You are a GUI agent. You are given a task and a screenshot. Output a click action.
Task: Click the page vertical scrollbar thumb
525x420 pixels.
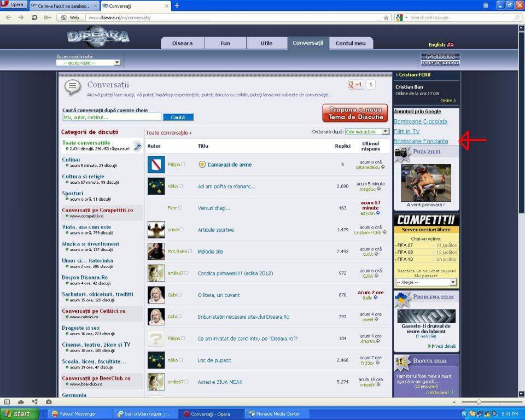pos(521,122)
